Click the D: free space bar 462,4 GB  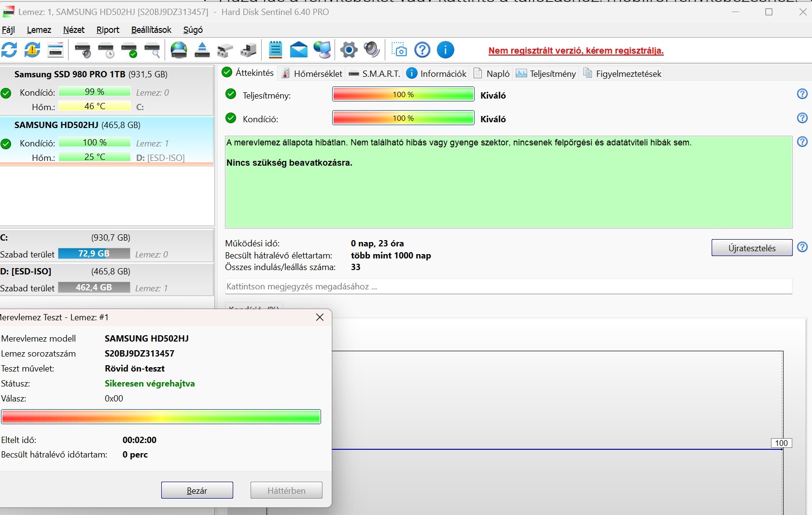tap(94, 287)
